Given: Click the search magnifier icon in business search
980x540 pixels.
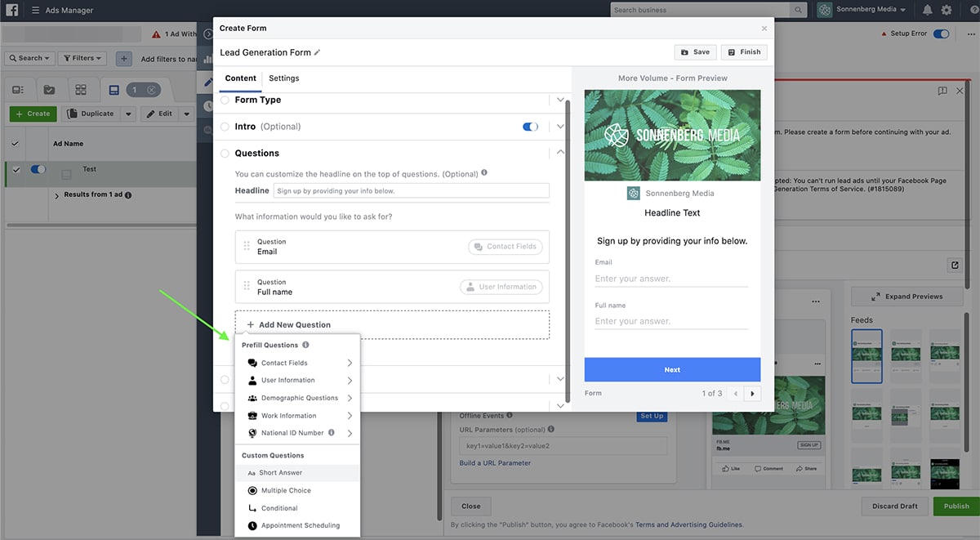Looking at the screenshot, I should coord(799,10).
